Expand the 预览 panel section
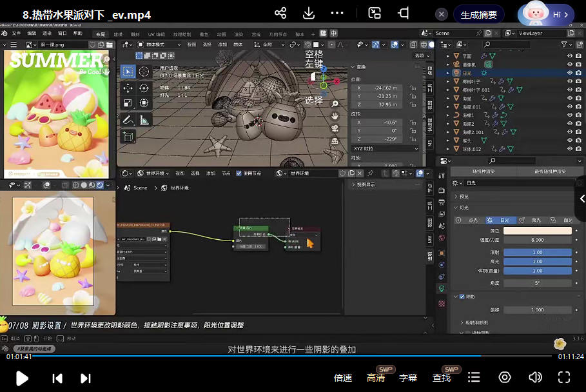 (464, 196)
